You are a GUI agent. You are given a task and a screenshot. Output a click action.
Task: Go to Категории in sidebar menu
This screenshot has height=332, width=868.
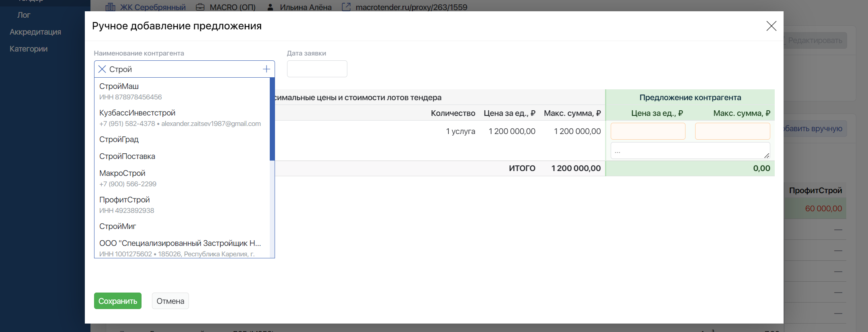(x=29, y=49)
